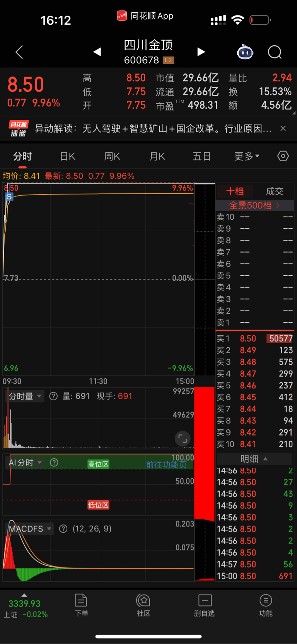The width and height of the screenshot is (297, 644).
Task: Tap the 15:00 8.50 691 trade row
Action: (254, 576)
